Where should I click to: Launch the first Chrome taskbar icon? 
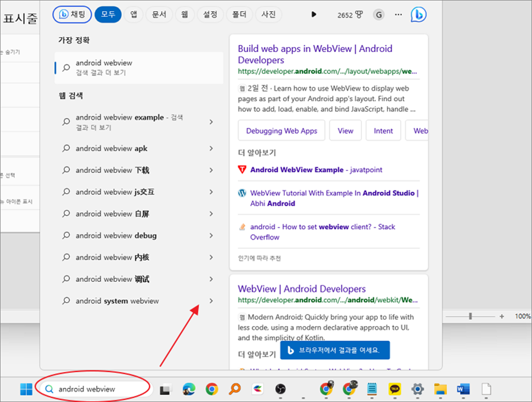(x=212, y=389)
